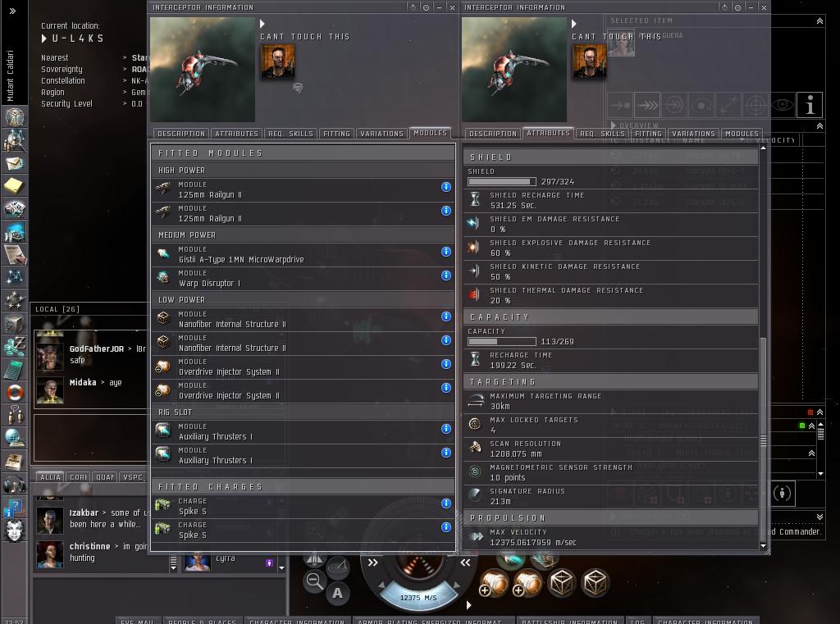Open the calculator icon in the sidebar
Viewport: 840px width, 624px height.
coord(15,369)
